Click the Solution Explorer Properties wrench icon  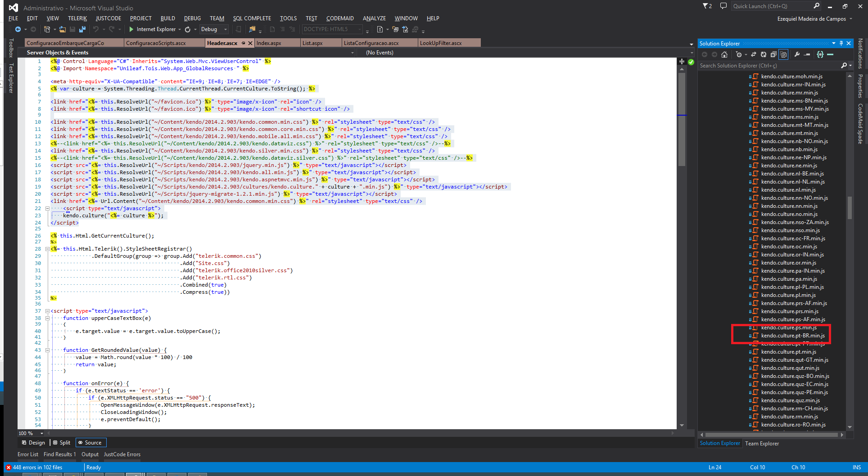tap(797, 54)
